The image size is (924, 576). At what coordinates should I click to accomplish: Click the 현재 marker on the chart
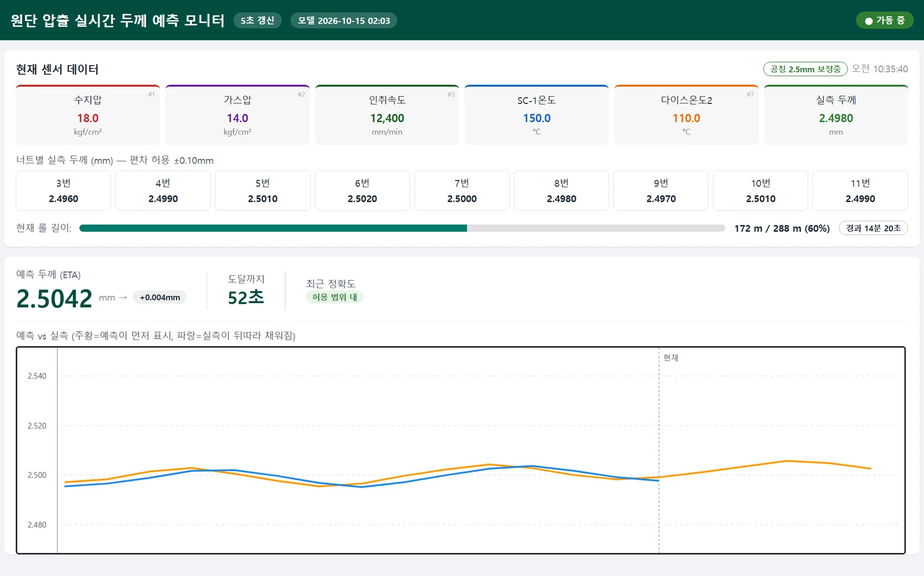point(670,358)
